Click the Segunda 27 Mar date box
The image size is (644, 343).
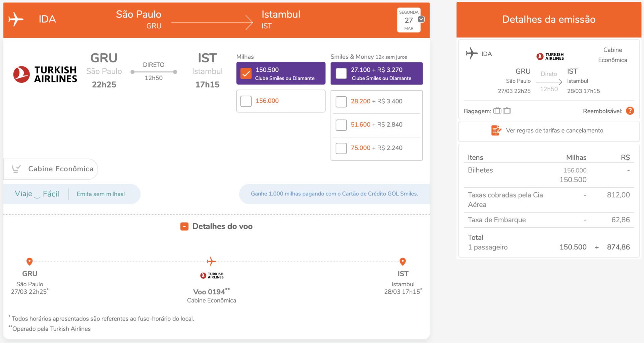[x=409, y=20]
